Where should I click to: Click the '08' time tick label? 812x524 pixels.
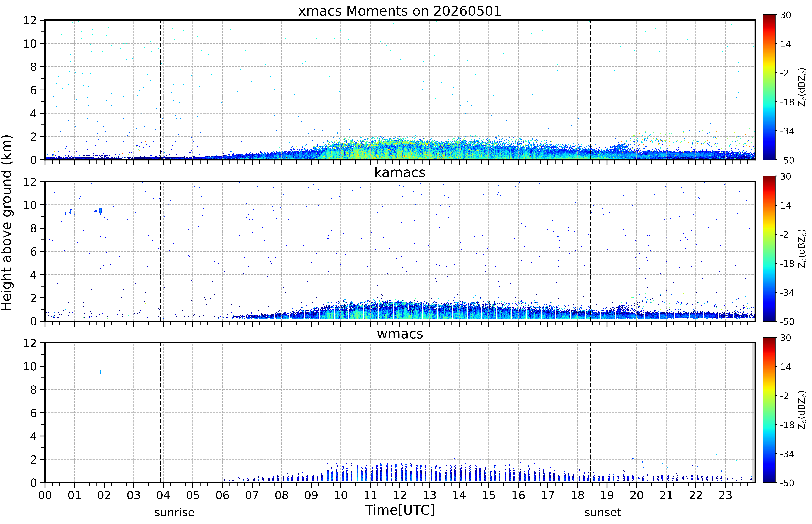[x=282, y=495]
